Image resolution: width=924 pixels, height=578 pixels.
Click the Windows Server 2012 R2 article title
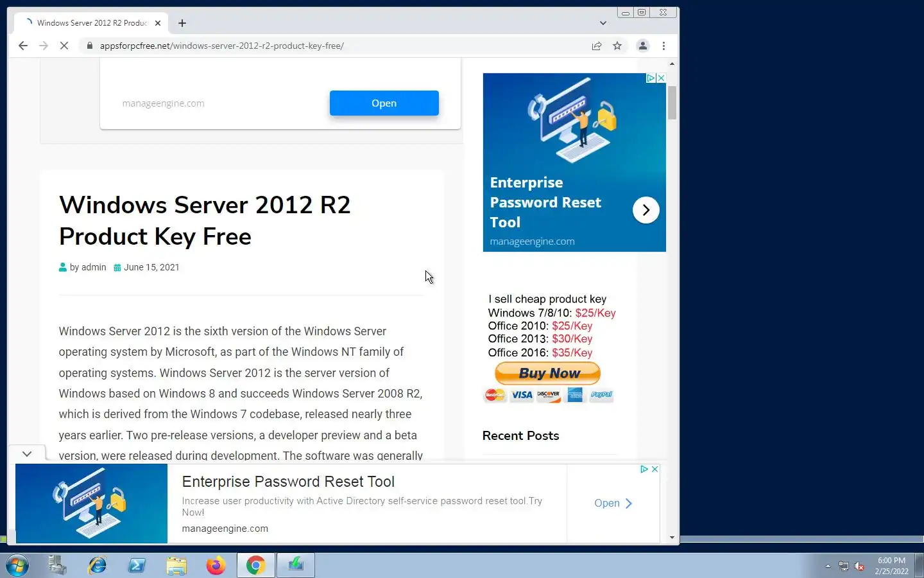click(x=205, y=220)
